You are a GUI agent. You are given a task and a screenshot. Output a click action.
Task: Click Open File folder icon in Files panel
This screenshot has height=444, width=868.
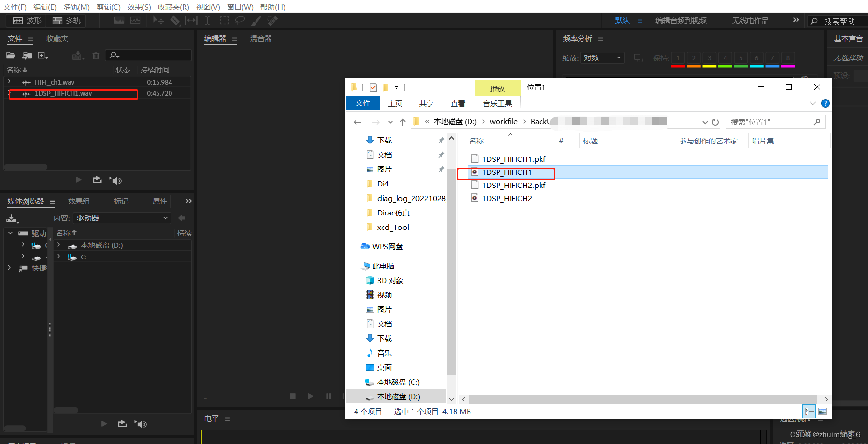(x=11, y=56)
